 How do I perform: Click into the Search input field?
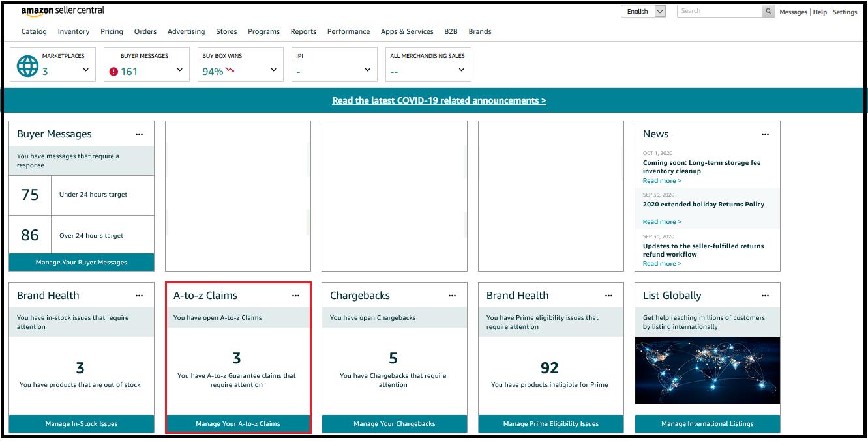(x=719, y=11)
